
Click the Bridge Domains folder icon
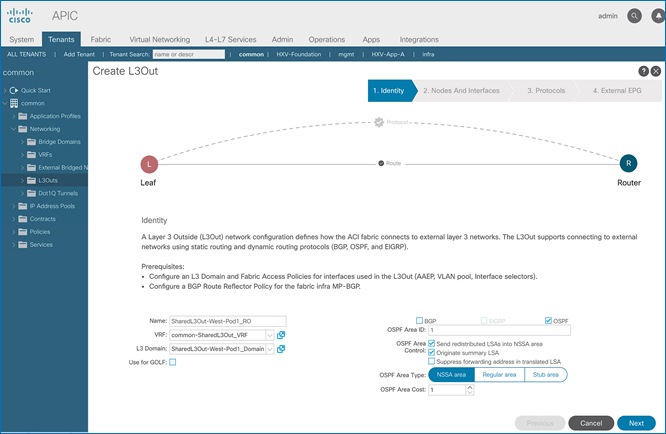pyautogui.click(x=31, y=141)
